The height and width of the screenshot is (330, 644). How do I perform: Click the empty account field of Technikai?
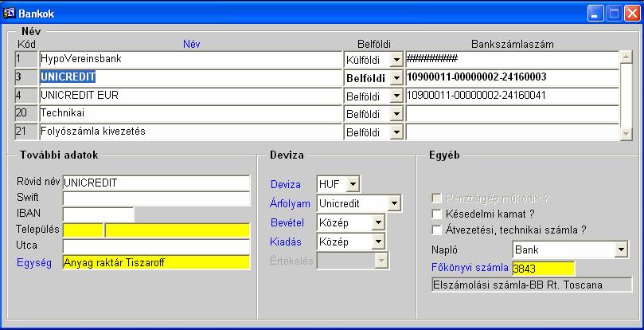512,113
